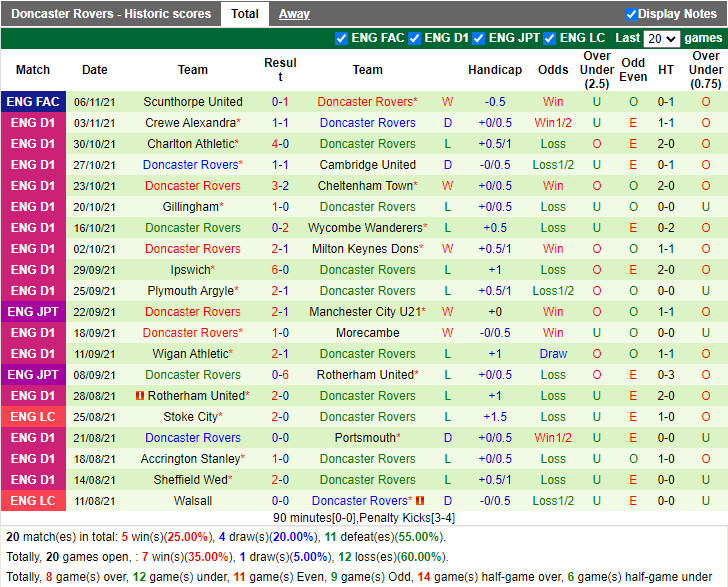Viewport: 728px width, 587px height.
Task: Uncheck the ENG D1 filter checkbox
Action: (x=415, y=39)
